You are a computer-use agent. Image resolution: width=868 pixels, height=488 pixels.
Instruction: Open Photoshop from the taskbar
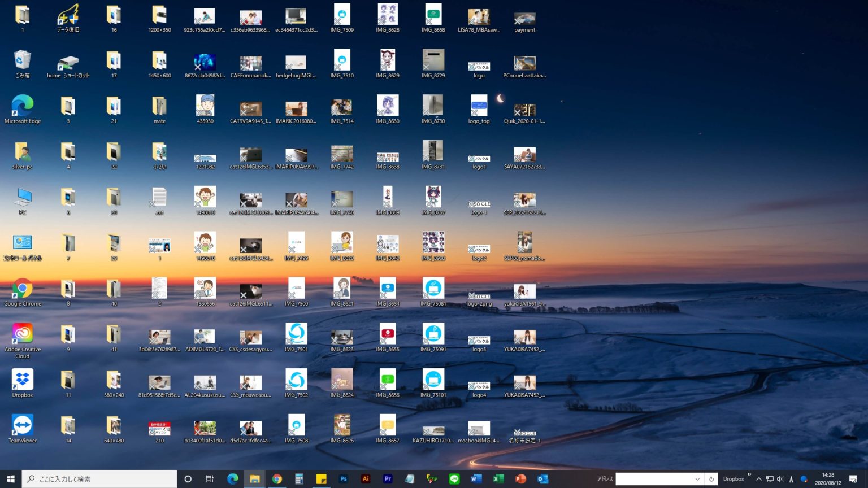click(343, 479)
